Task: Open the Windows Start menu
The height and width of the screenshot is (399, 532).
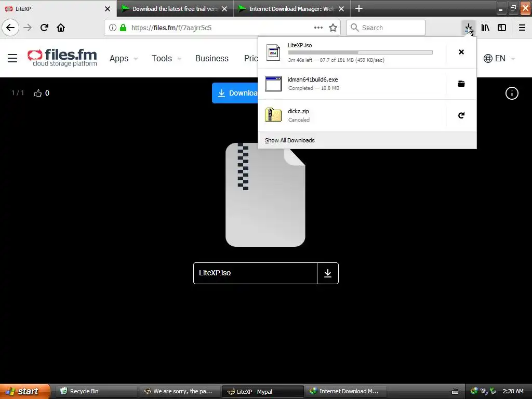Action: [x=24, y=391]
